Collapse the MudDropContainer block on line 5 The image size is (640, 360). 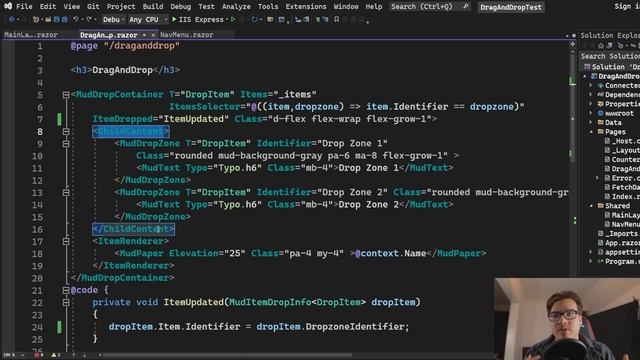(x=66, y=95)
